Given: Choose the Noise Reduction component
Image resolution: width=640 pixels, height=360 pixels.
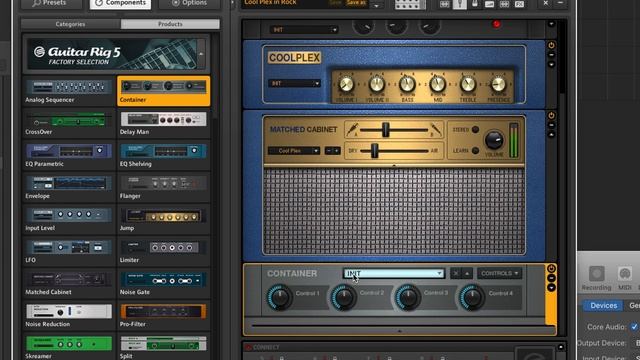Looking at the screenshot, I should (69, 316).
